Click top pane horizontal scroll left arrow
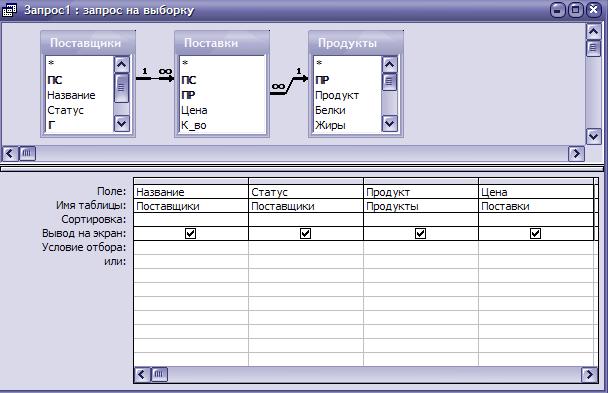The height and width of the screenshot is (393, 608). (10, 153)
